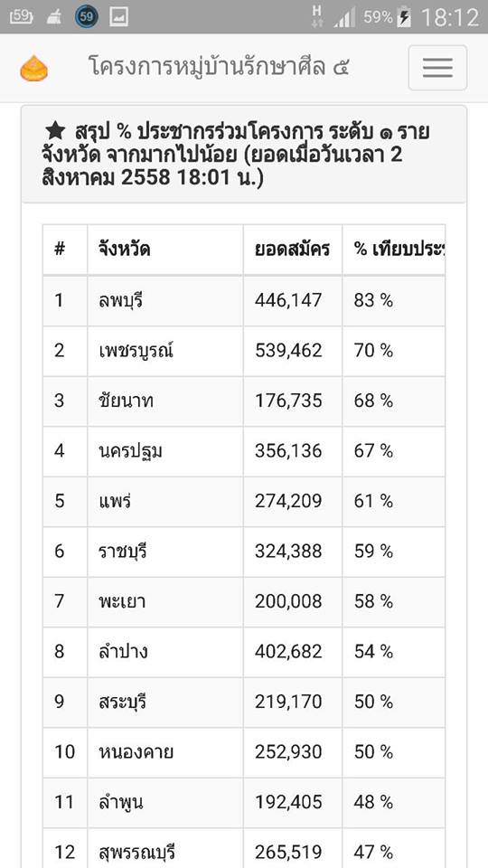This screenshot has height=868, width=488.
Task: Tap the circular blue 59 notification icon
Action: [87, 17]
